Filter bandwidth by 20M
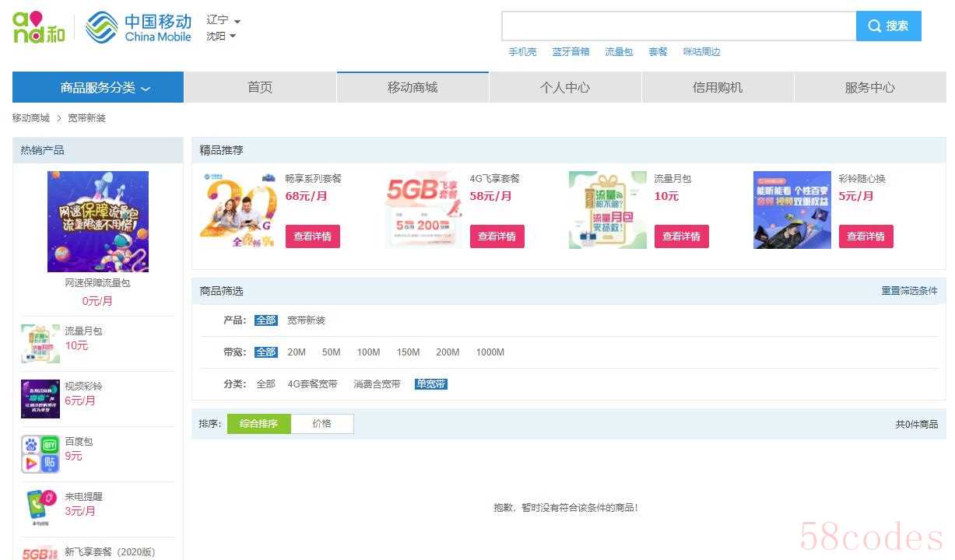The width and height of the screenshot is (955, 560). coord(297,352)
